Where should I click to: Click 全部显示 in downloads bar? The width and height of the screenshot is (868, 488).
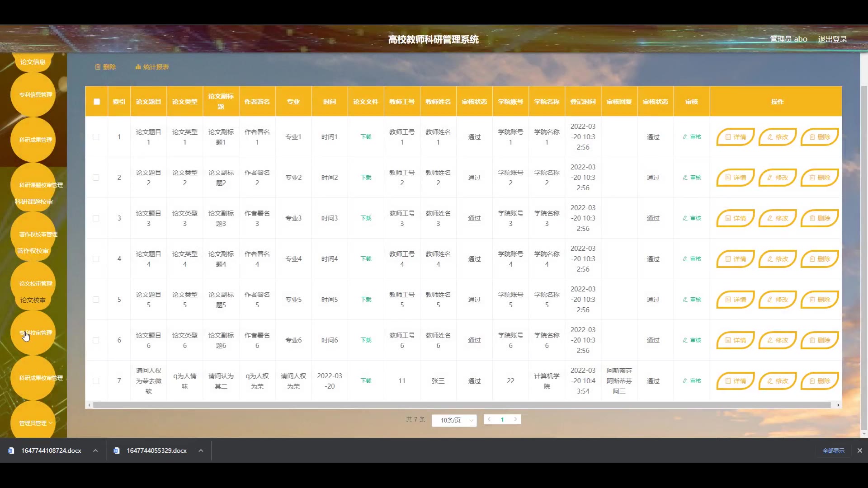833,450
